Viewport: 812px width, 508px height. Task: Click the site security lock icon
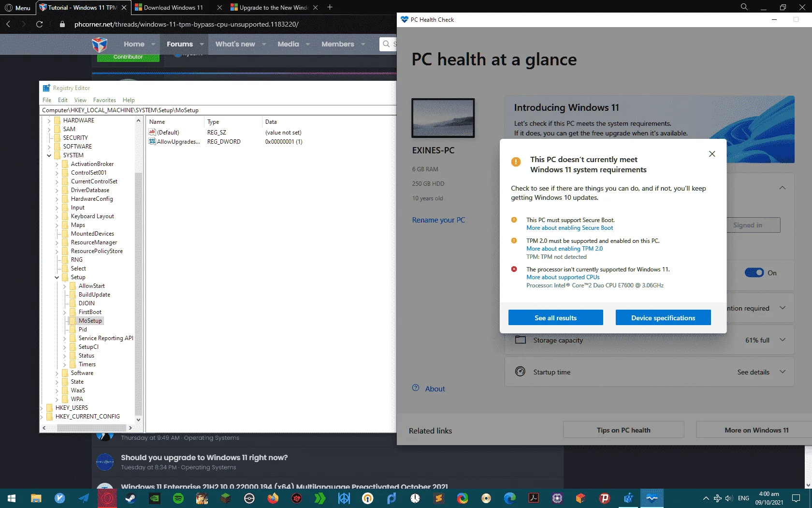(x=62, y=24)
